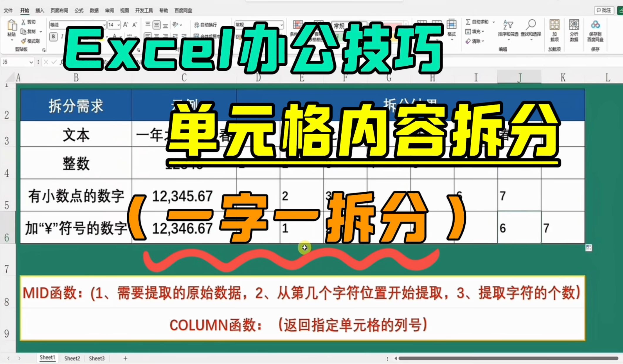Select the Sheet3 tab
Image resolution: width=623 pixels, height=364 pixels.
pyautogui.click(x=97, y=358)
